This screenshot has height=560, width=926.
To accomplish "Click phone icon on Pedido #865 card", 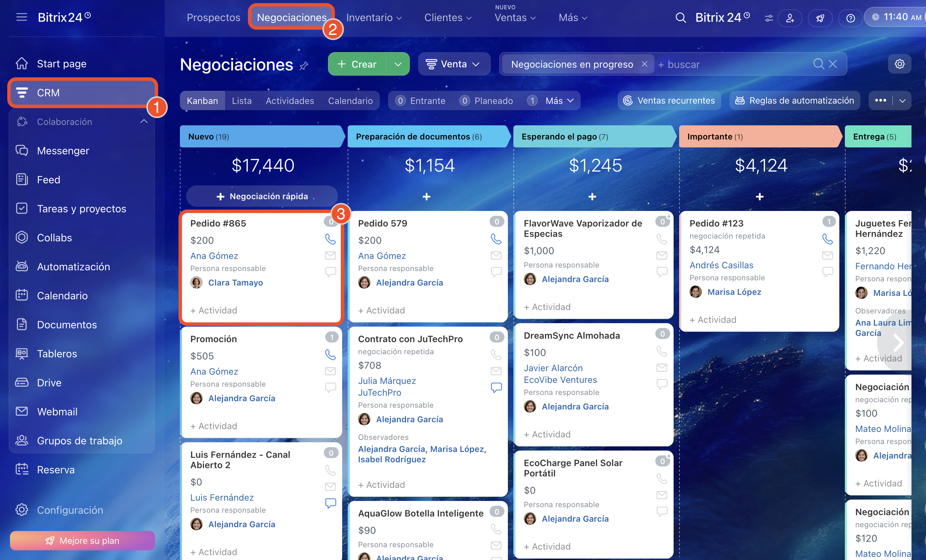I will pyautogui.click(x=330, y=239).
